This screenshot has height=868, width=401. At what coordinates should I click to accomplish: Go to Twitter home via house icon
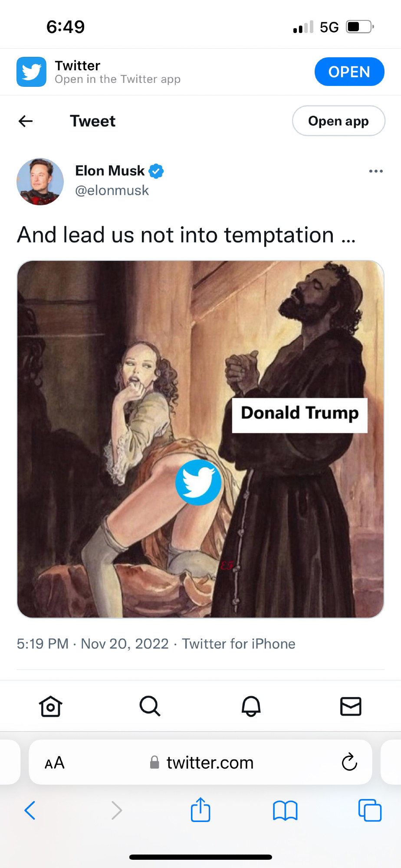tap(51, 706)
